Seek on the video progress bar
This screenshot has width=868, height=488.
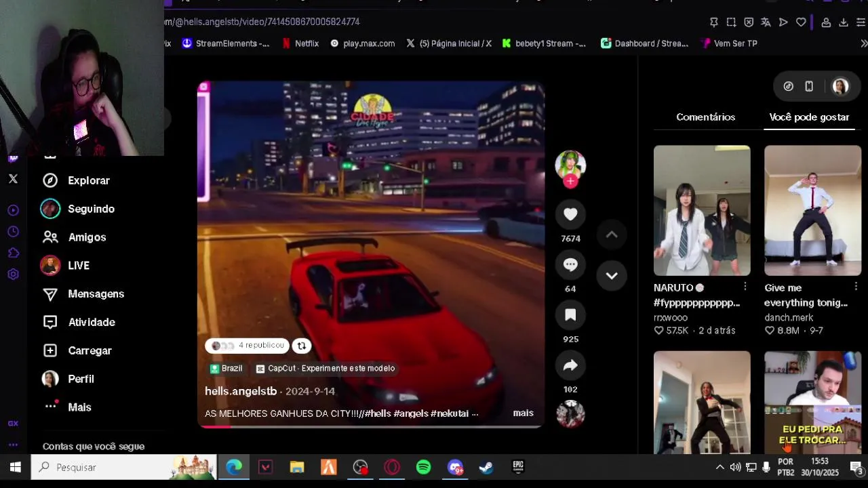(370, 426)
